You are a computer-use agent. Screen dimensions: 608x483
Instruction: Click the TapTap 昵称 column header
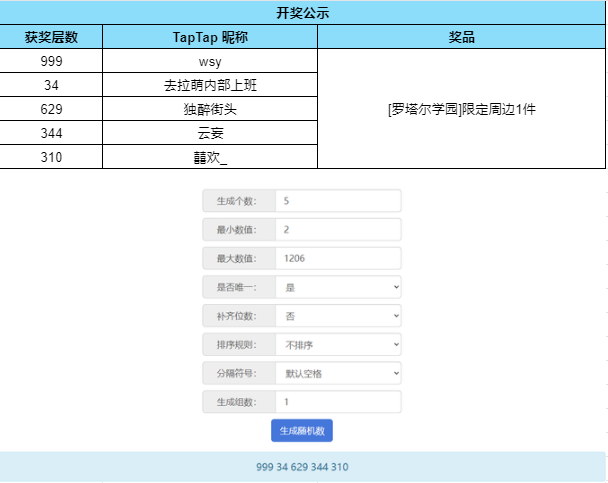click(x=210, y=37)
